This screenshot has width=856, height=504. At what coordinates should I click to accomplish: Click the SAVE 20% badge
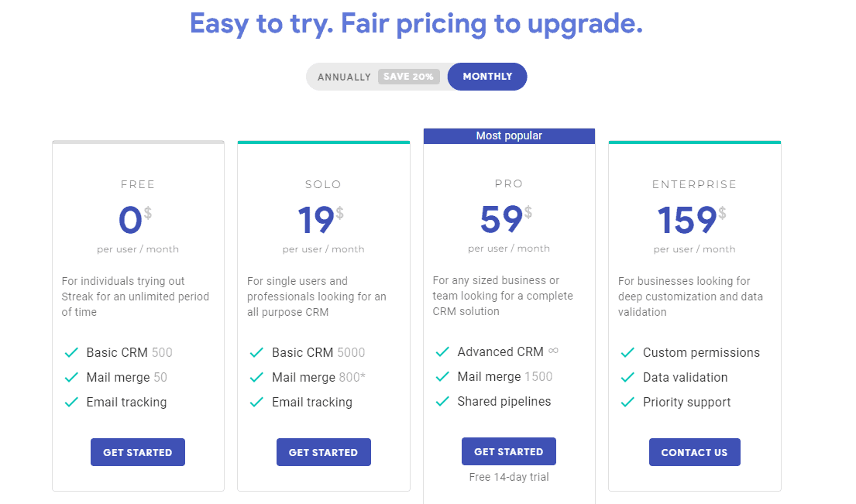(408, 77)
